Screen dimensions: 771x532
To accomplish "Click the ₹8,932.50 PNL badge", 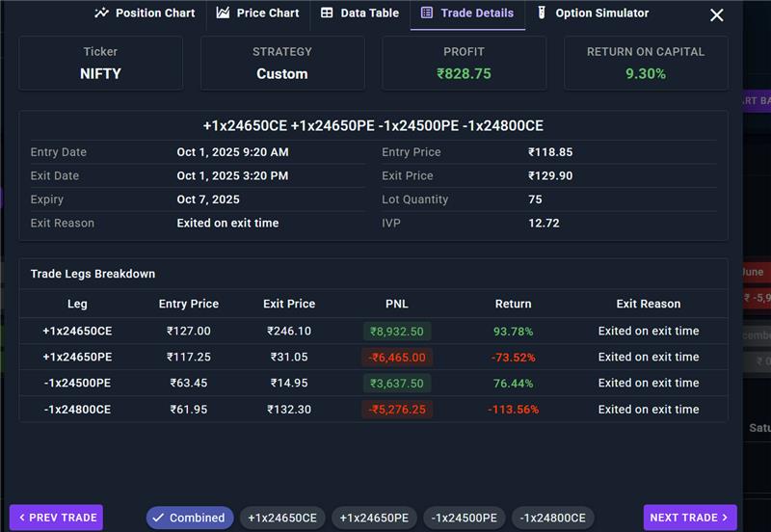I will click(397, 332).
